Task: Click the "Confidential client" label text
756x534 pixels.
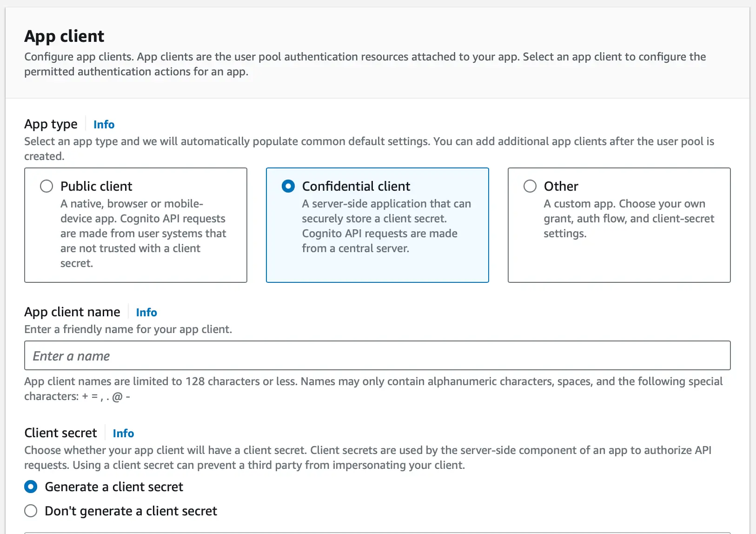Action: 356,186
